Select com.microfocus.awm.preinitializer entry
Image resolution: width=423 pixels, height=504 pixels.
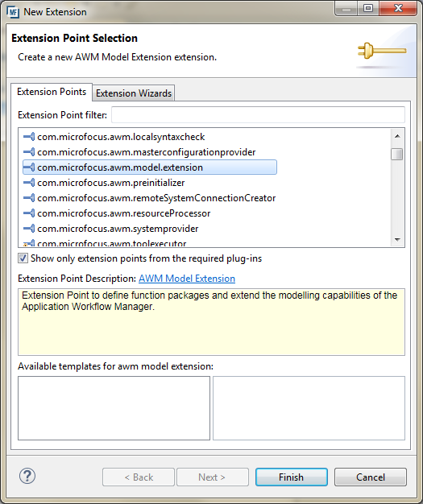click(x=111, y=183)
